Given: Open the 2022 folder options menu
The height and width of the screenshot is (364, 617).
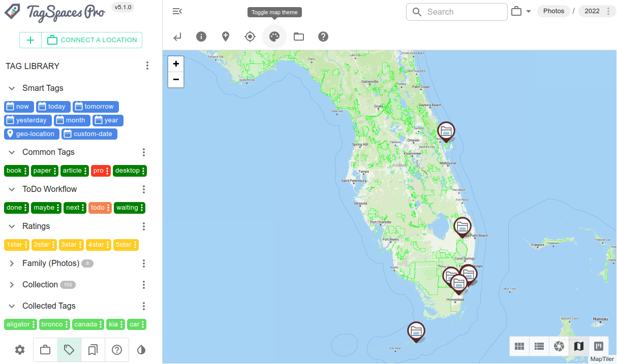Looking at the screenshot, I should [x=608, y=11].
